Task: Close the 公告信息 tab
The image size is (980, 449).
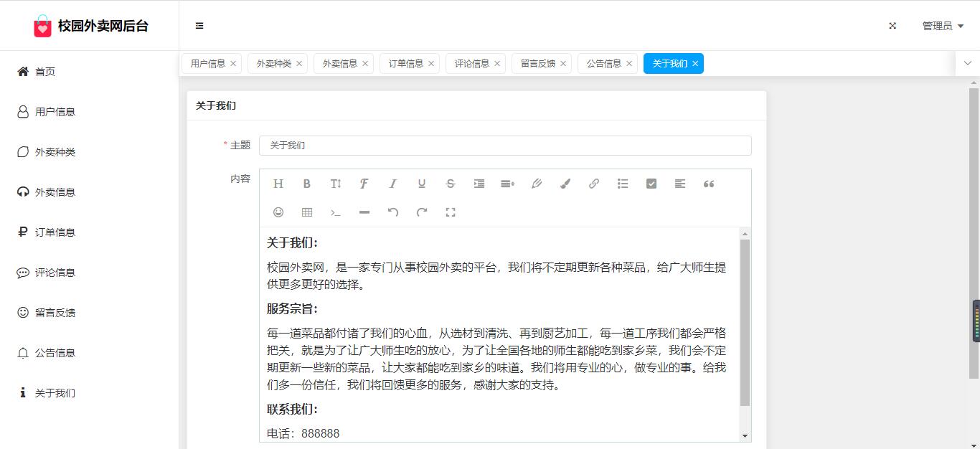Action: 629,64
